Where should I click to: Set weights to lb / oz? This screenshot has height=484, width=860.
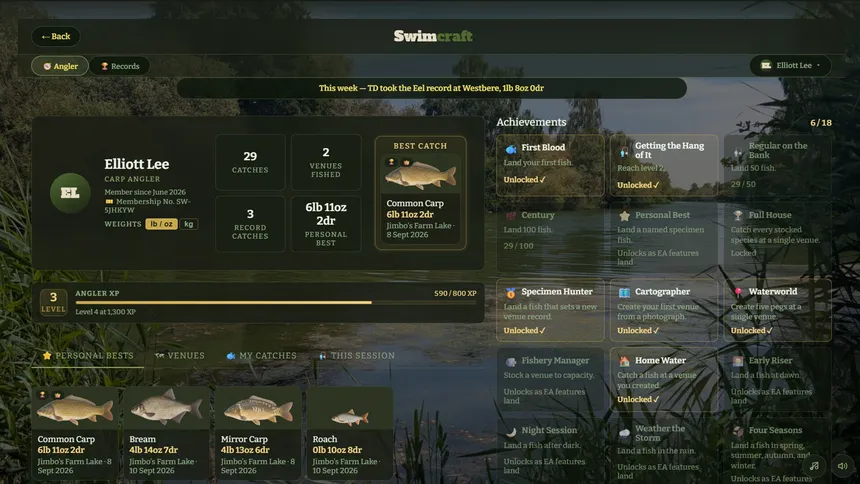[x=161, y=224]
